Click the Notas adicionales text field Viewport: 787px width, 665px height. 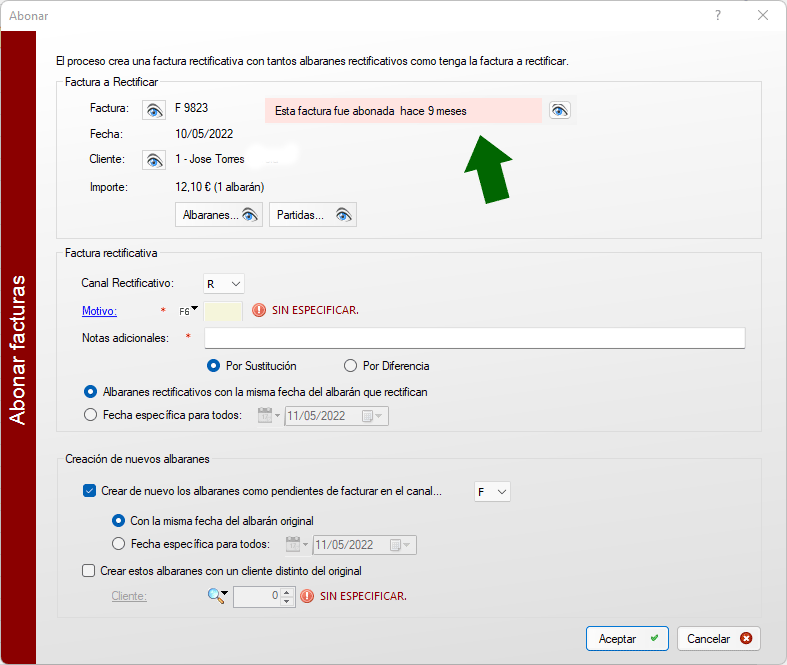(x=474, y=338)
